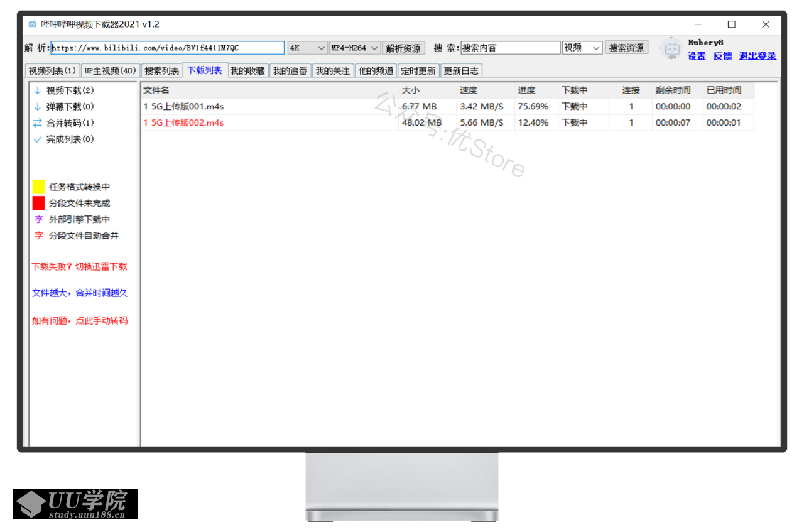804x532 pixels.
Task: Switch to the 视频列表(1) tab
Action: [52, 71]
